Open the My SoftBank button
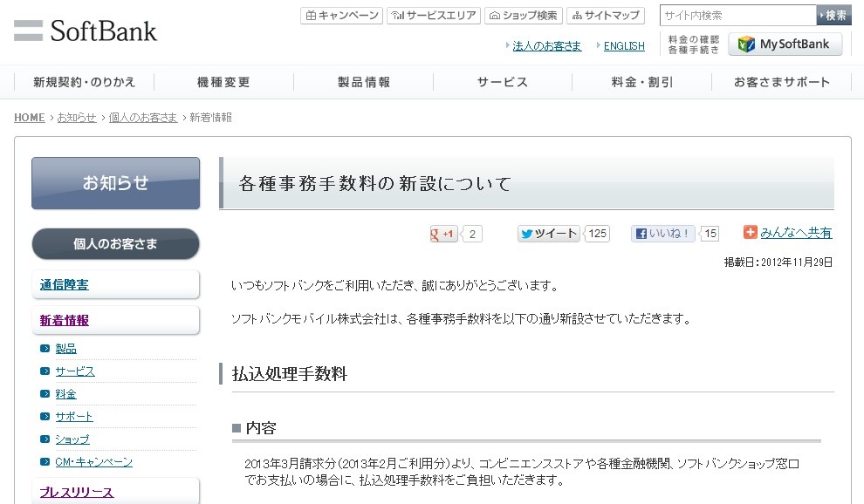Image resolution: width=864 pixels, height=504 pixels. pos(785,44)
